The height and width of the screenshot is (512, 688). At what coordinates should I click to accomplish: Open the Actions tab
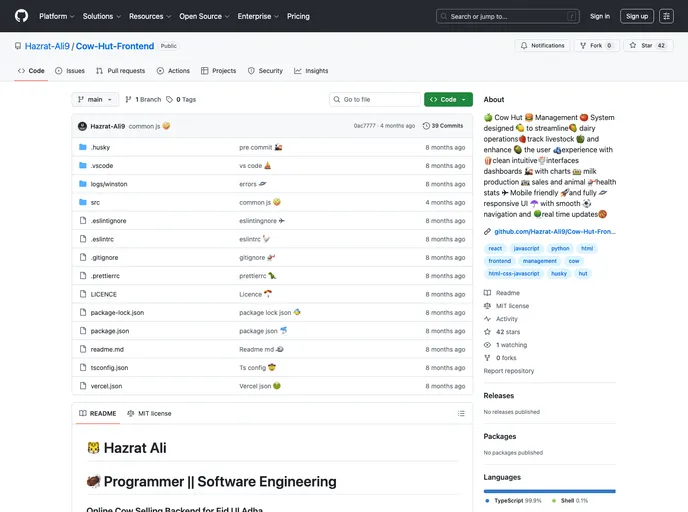pos(173,71)
